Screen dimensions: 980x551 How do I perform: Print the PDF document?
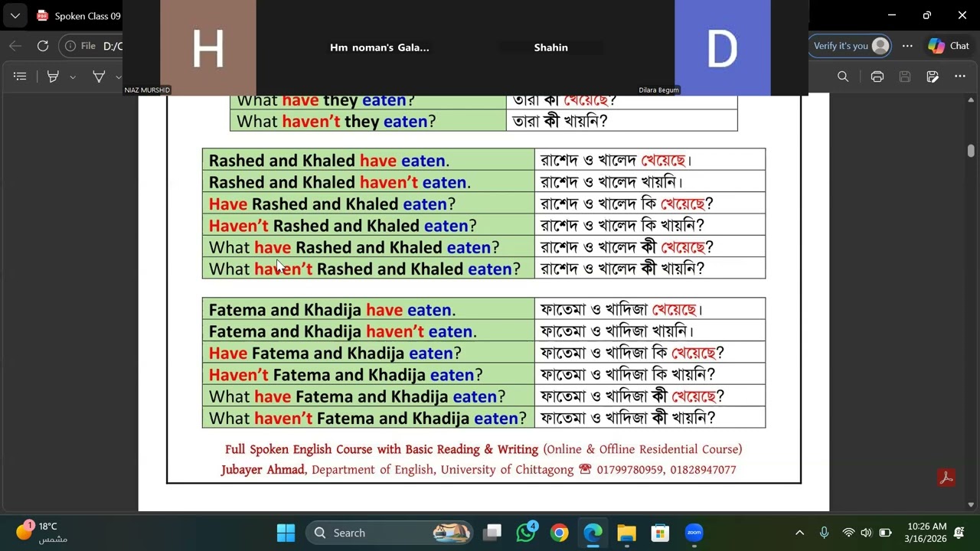[877, 77]
